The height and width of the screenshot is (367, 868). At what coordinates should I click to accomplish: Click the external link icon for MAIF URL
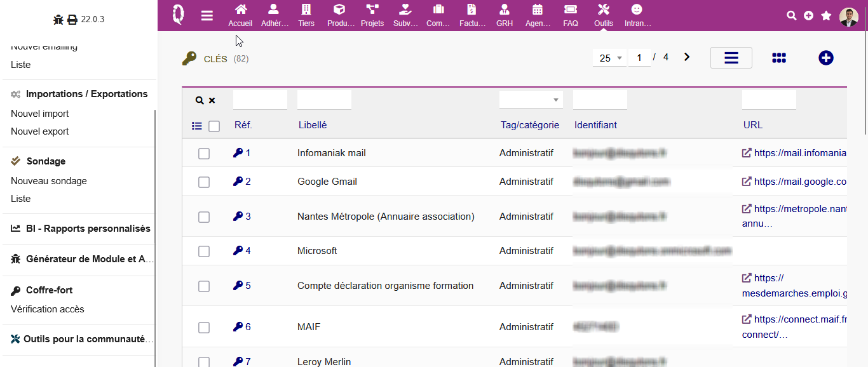(x=747, y=319)
